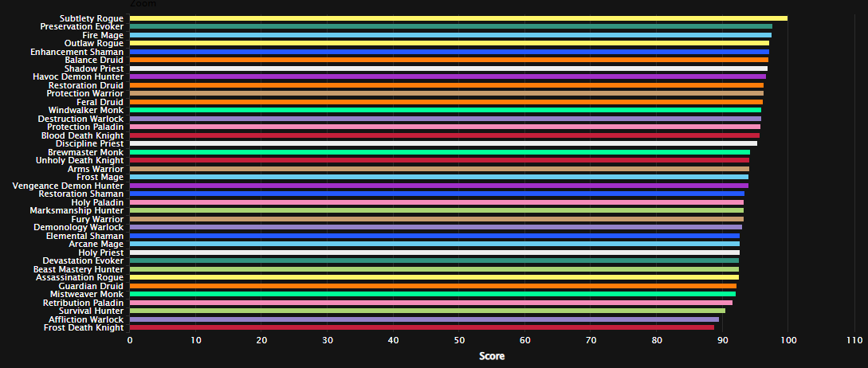Image resolution: width=868 pixels, height=368 pixels.
Task: Select the Windwalker Monk green bar
Action: 445,110
